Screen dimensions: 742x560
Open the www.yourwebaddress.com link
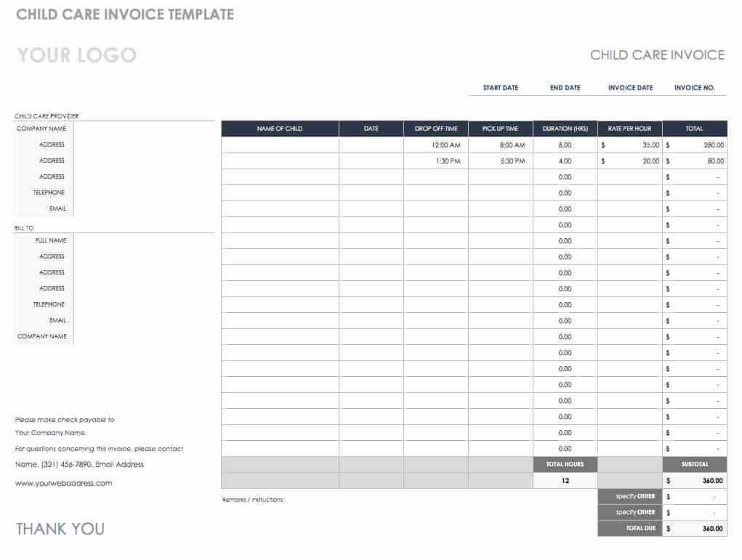(63, 484)
